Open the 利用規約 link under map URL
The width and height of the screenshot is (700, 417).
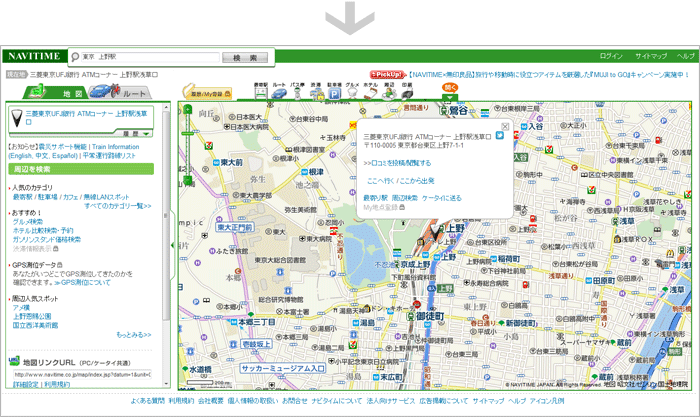tap(57, 384)
